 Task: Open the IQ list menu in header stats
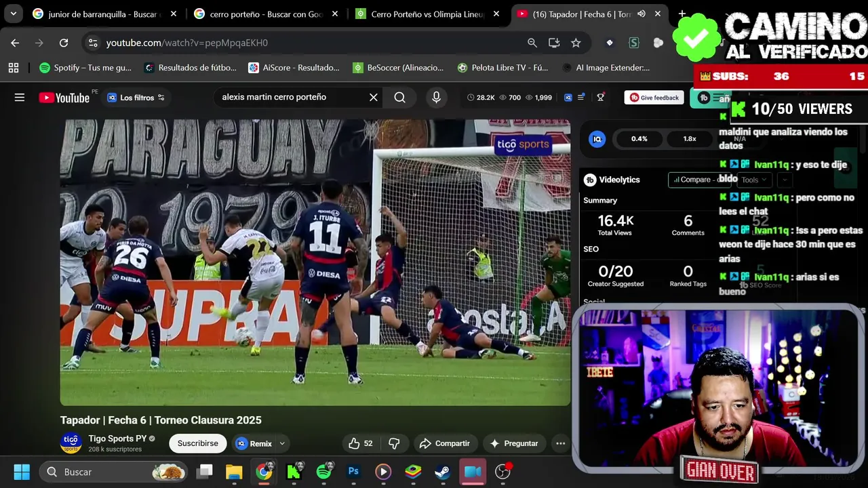point(581,98)
